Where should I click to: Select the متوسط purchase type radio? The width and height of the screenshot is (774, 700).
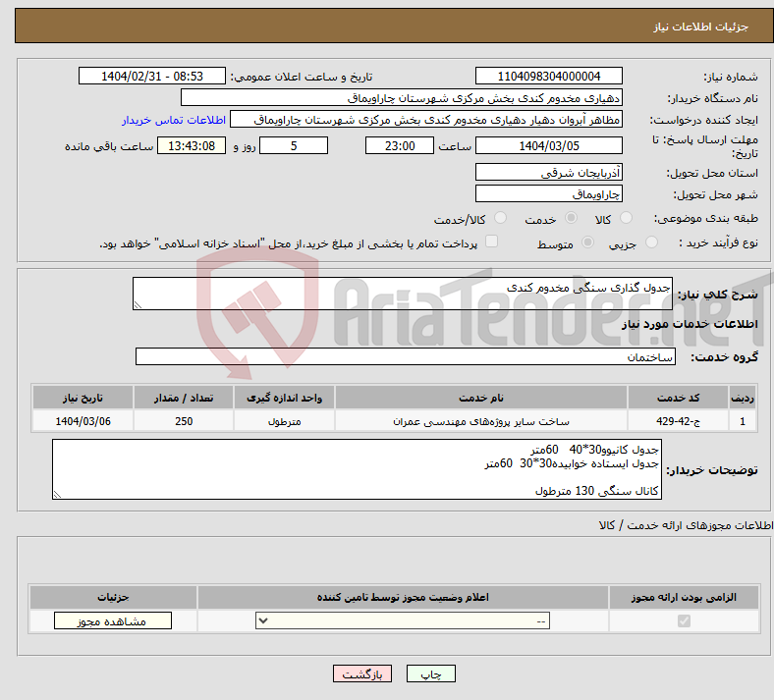click(588, 242)
